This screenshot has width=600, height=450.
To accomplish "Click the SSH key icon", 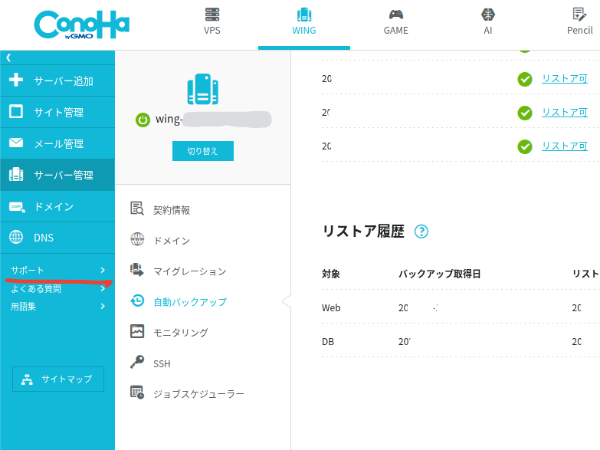I will click(x=137, y=363).
